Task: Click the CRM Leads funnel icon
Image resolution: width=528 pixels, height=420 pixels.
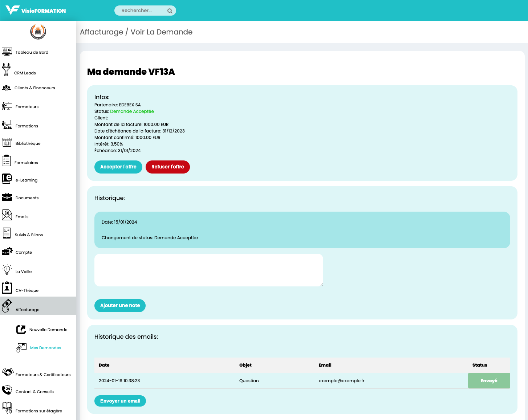Action: tap(6, 70)
